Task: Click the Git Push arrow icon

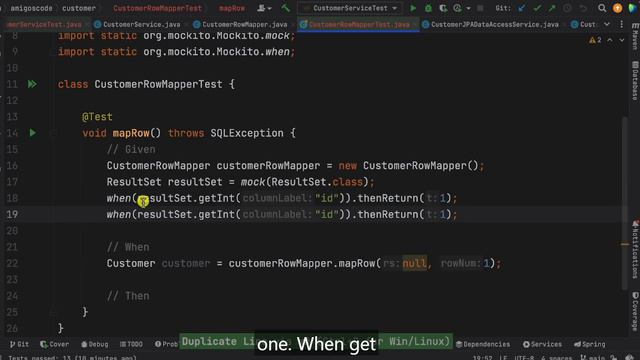Action: (552, 8)
